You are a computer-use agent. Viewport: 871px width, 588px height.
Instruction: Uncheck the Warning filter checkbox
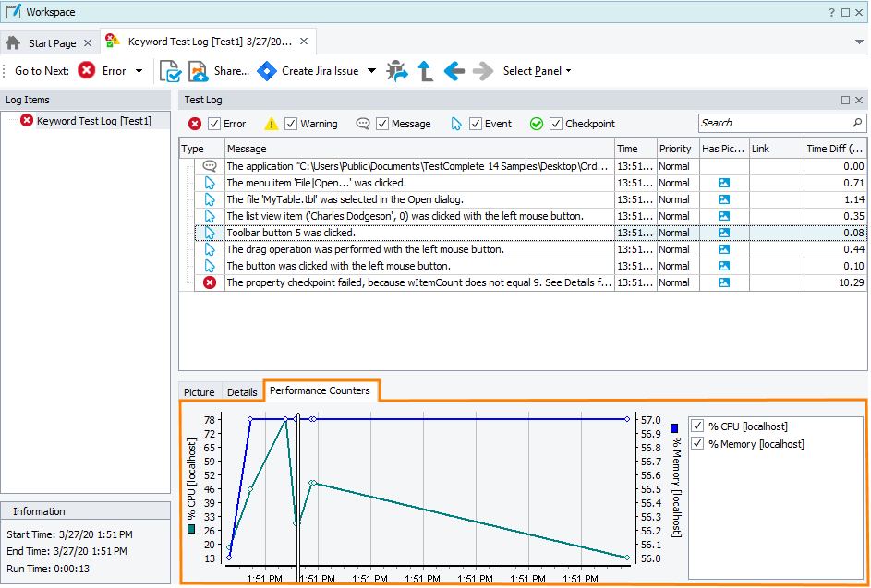point(291,124)
